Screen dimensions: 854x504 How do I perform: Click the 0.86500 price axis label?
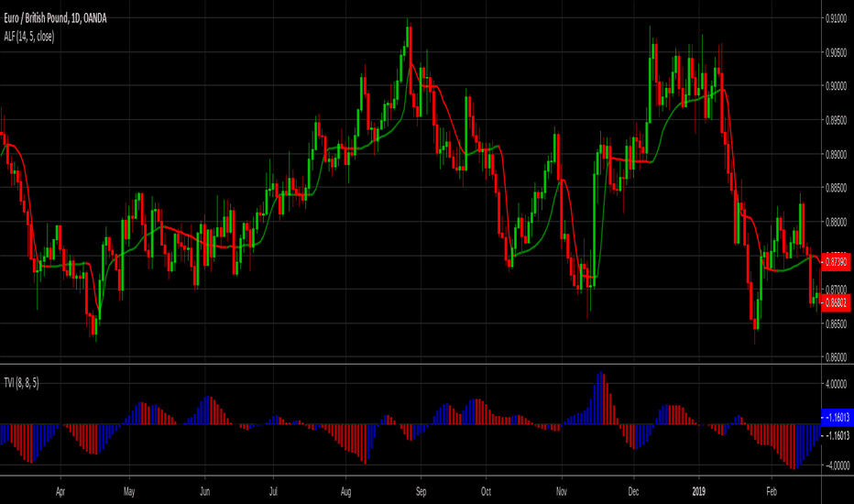[x=836, y=323]
